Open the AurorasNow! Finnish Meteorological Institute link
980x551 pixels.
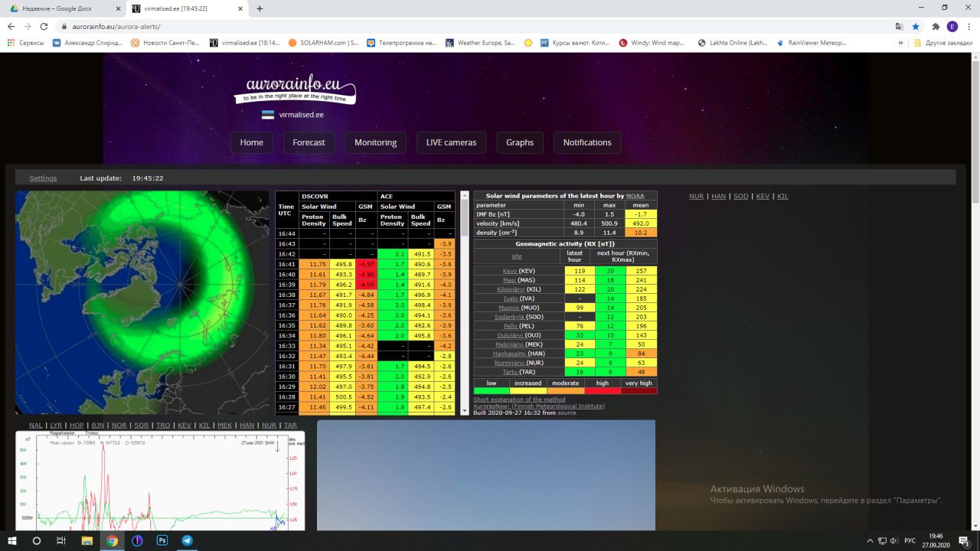(x=539, y=406)
